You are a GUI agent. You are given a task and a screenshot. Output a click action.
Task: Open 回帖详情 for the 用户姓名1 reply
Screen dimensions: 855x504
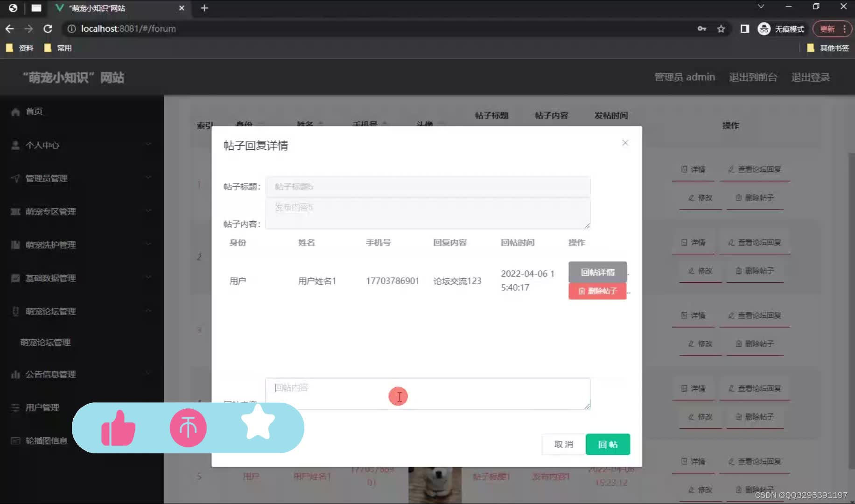[x=597, y=272]
